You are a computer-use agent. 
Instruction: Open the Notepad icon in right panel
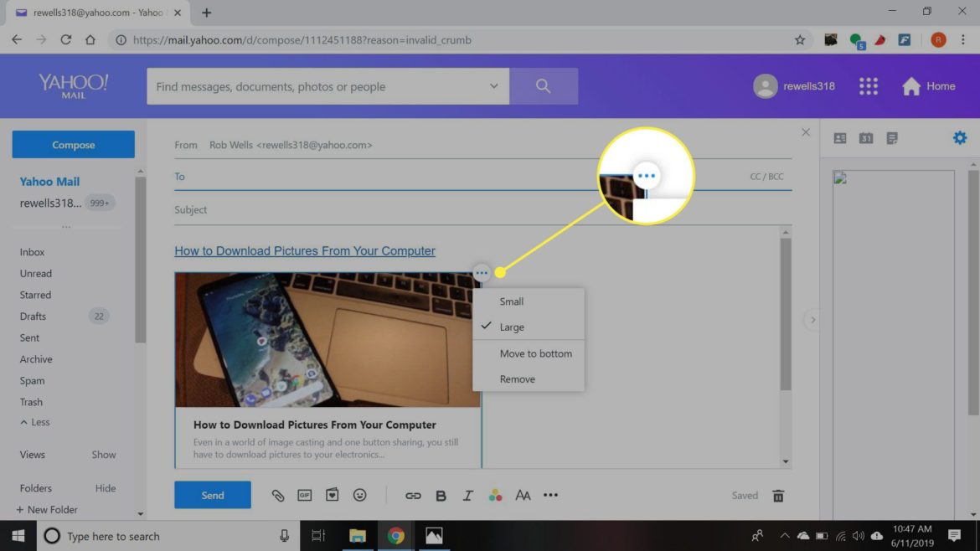[x=892, y=138]
